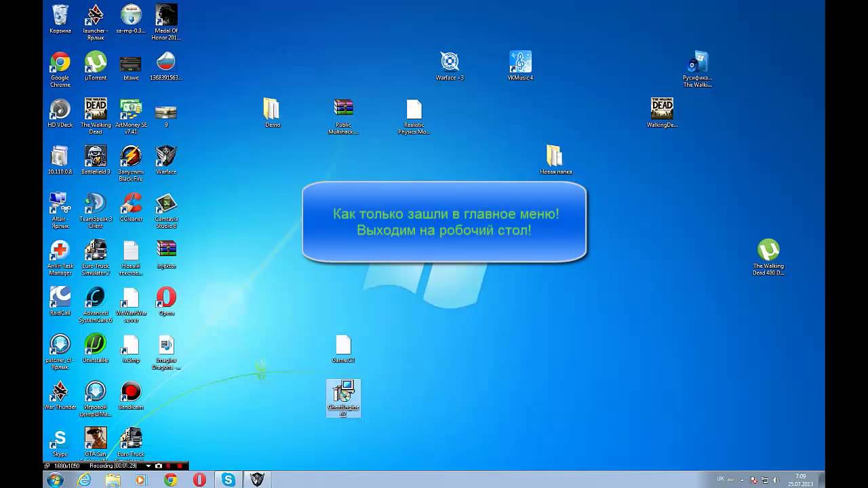Select the Public Multihack archive
This screenshot has width=868, height=488.
point(344,116)
